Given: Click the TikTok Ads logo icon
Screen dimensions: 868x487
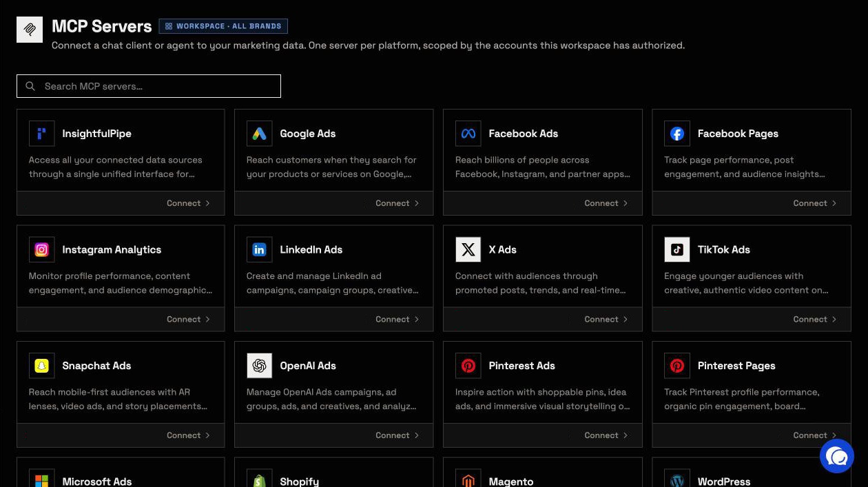Looking at the screenshot, I should click(677, 249).
